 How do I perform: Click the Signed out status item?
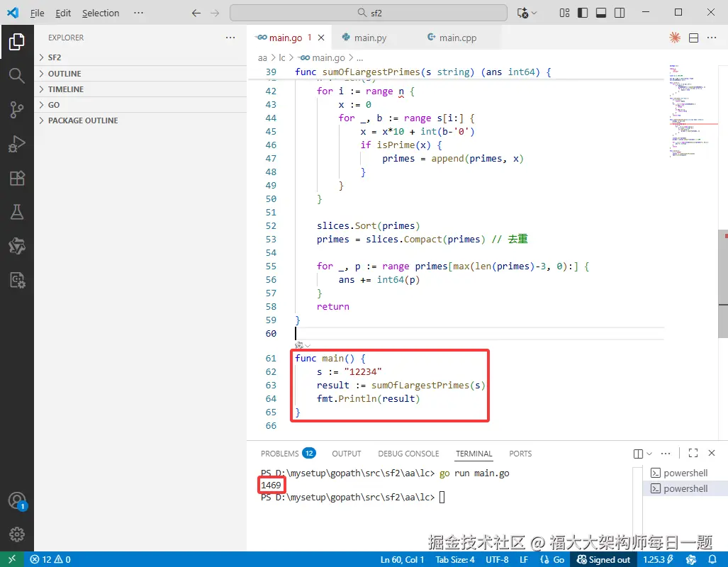[x=603, y=560]
